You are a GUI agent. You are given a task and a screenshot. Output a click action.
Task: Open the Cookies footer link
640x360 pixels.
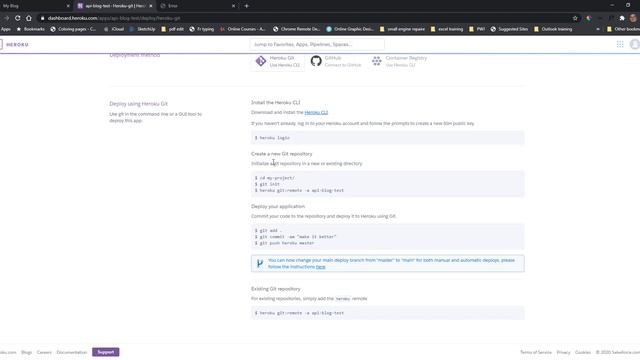point(583,352)
